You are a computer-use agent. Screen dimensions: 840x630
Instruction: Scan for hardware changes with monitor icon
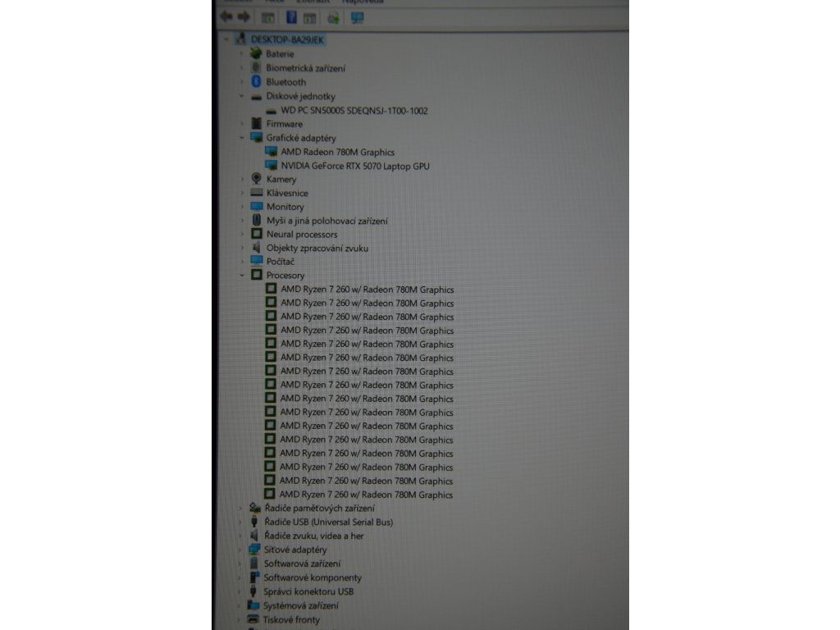tap(358, 18)
